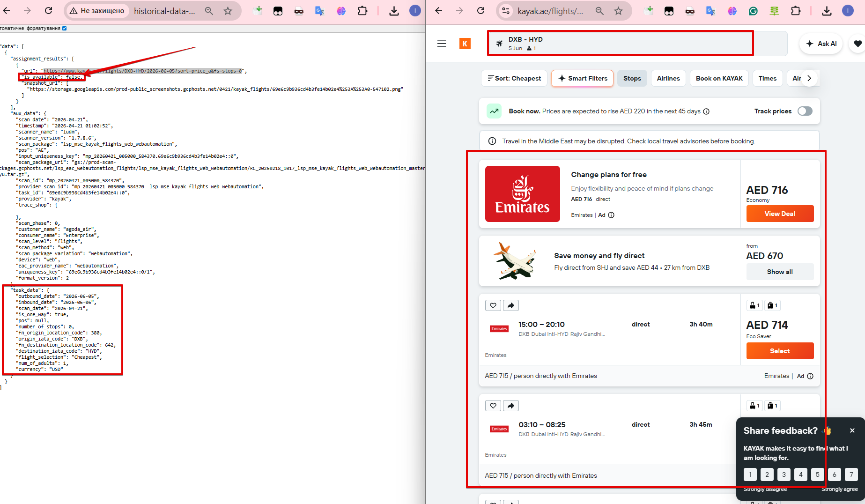Click 'AED 715 / person directly with Emirates' under 15:00 flight
This screenshot has width=865, height=504.
pyautogui.click(x=541, y=376)
